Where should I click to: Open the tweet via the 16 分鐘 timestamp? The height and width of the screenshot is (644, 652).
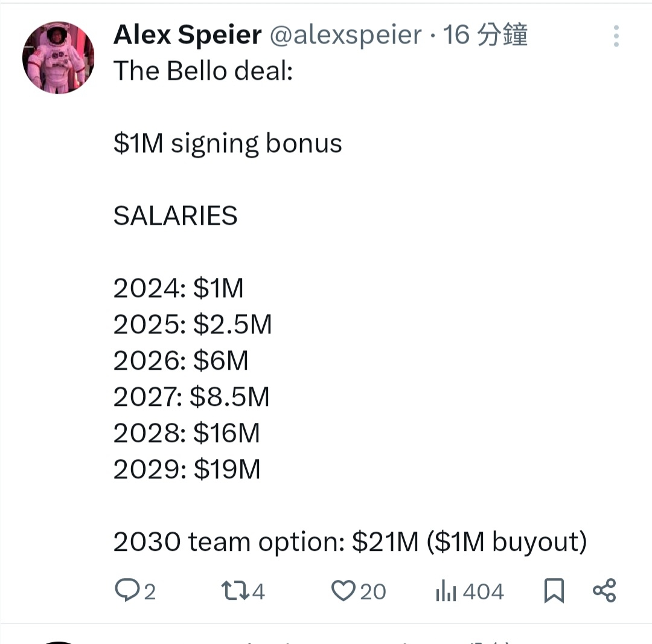click(485, 35)
